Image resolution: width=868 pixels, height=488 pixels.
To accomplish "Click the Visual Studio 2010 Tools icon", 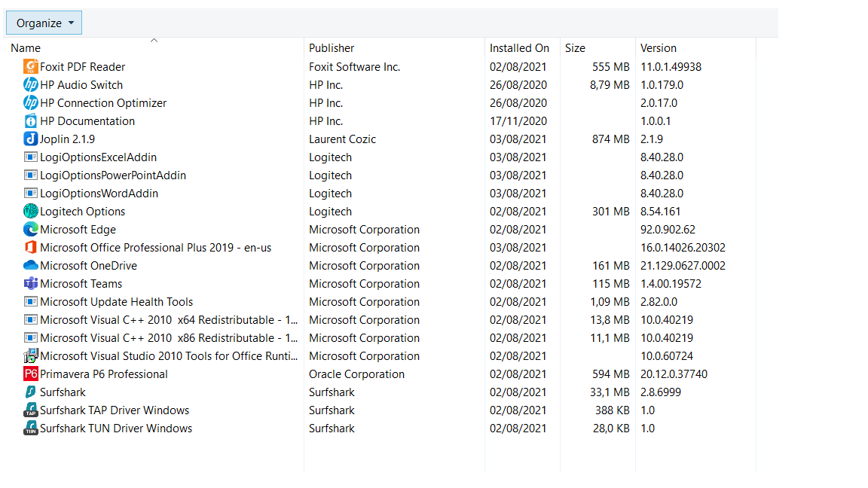I will [x=30, y=355].
